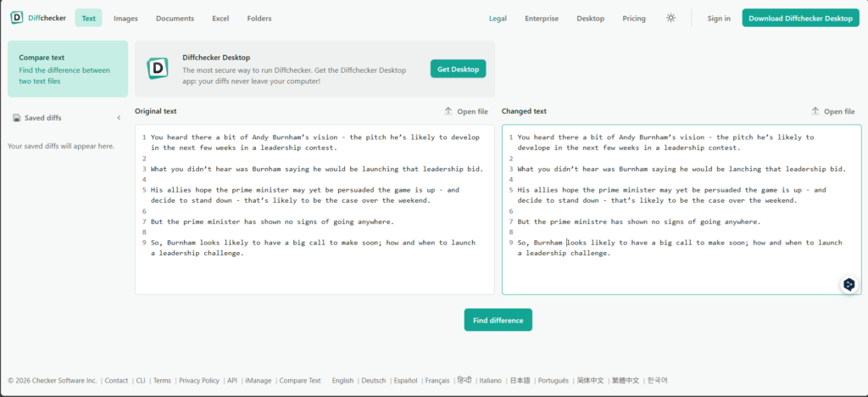Screen dimensions: 868x397
Task: Open the Terms footer link
Action: 162,380
